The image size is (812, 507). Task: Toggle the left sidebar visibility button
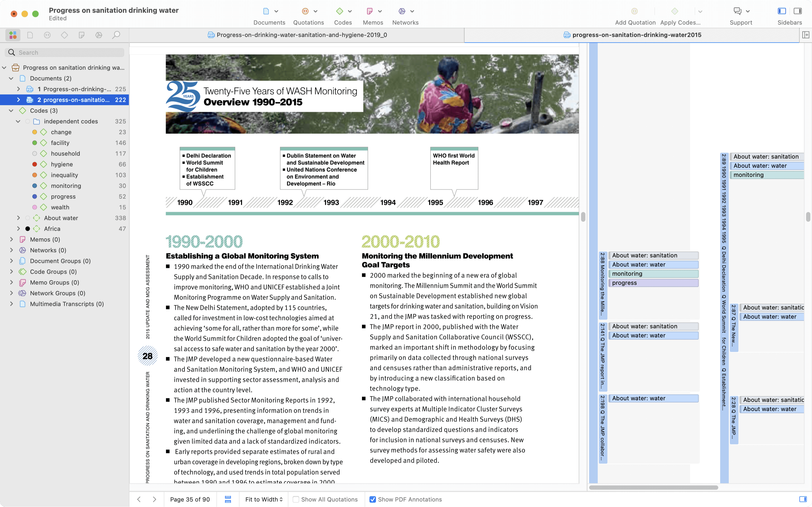coord(781,11)
